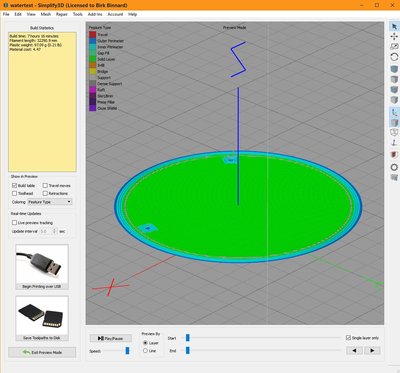Open the Mesh menu
Viewport: 400px width, 373px height.
pos(46,14)
